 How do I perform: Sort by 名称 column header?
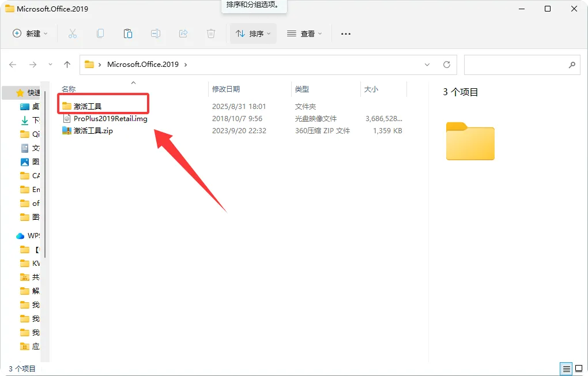pyautogui.click(x=69, y=89)
